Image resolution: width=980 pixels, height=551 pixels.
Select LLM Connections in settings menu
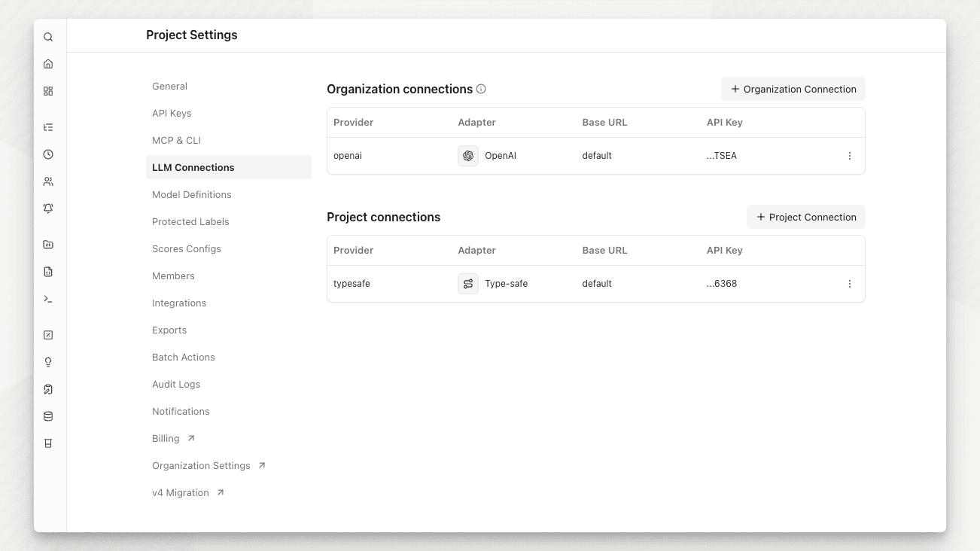point(229,167)
